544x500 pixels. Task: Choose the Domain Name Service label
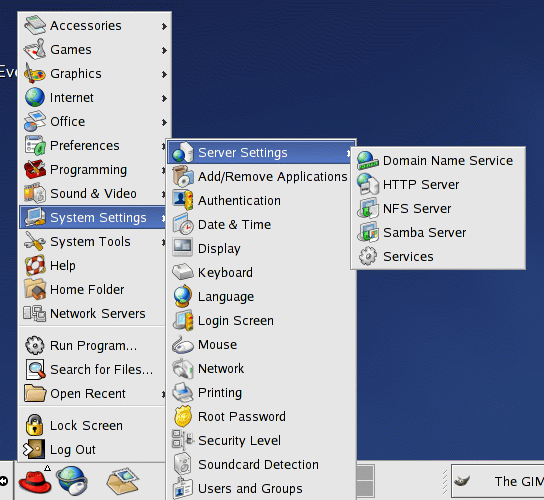point(448,161)
